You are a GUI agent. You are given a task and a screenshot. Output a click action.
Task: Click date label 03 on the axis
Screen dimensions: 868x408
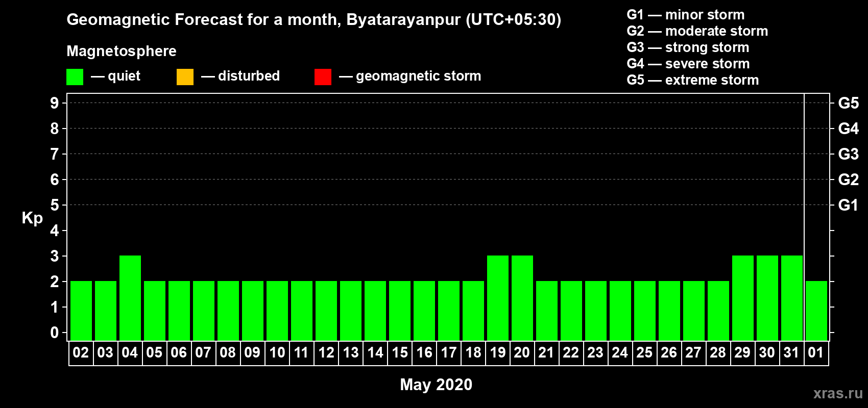(105, 353)
